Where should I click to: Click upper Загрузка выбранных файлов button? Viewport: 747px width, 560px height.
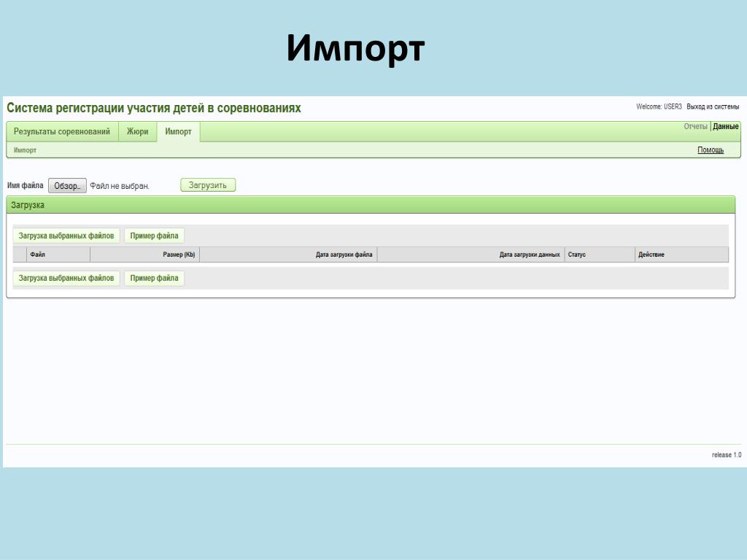tap(66, 236)
